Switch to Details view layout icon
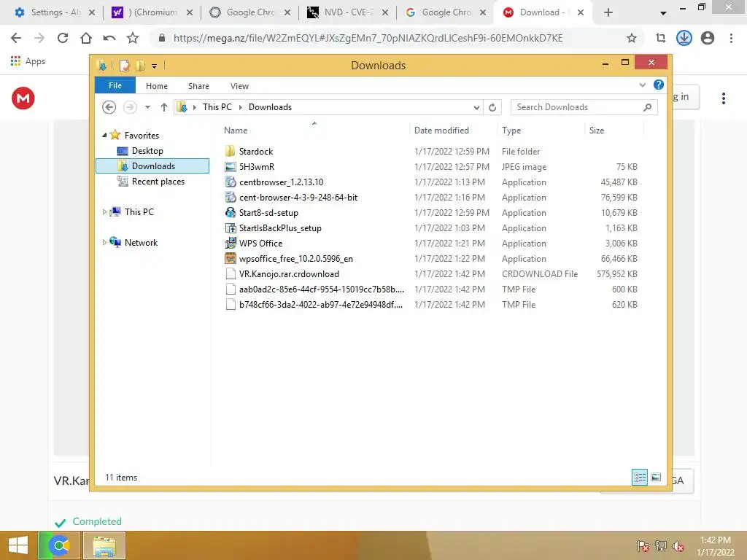This screenshot has width=747, height=560. click(x=639, y=477)
